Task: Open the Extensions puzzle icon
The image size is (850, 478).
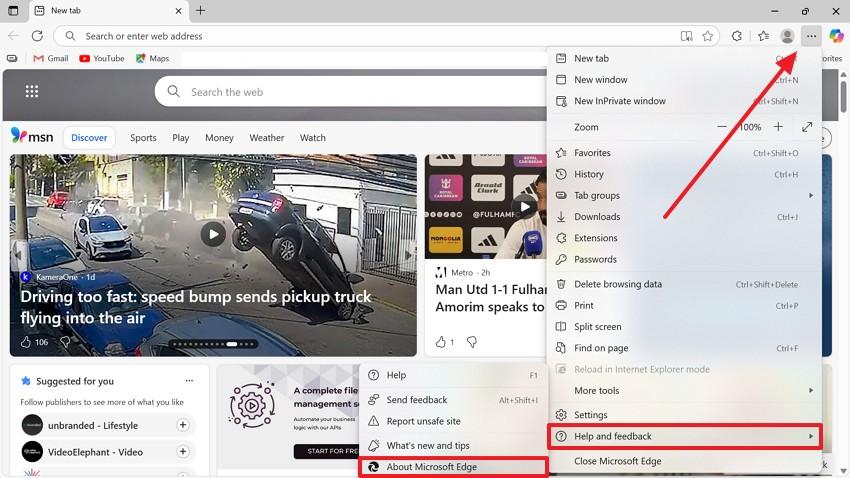Action: [x=737, y=36]
